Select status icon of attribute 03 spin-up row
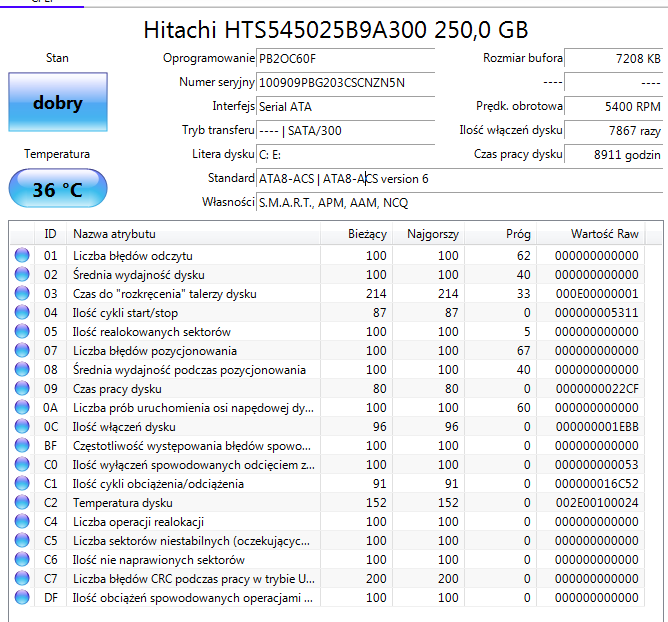Image resolution: width=668 pixels, height=622 pixels. click(x=22, y=293)
